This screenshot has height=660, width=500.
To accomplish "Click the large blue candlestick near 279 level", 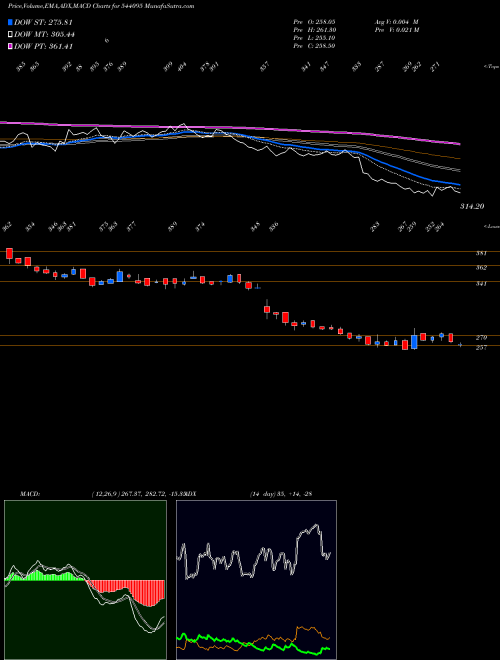I will click(415, 341).
